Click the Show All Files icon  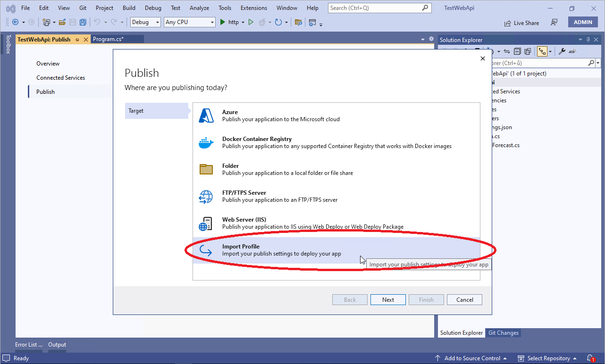point(528,51)
